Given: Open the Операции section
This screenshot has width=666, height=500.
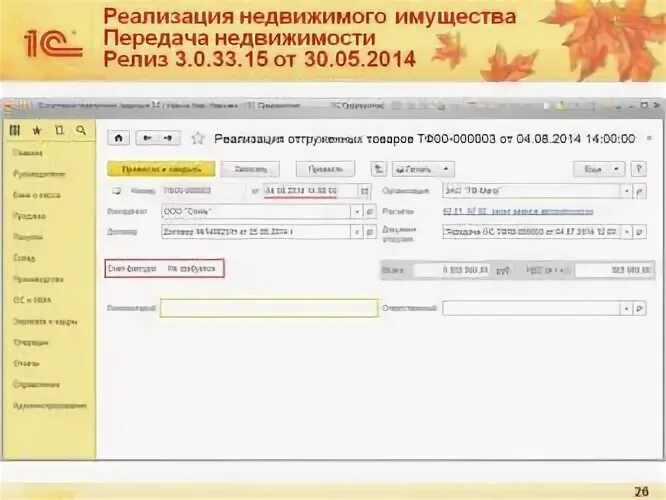Looking at the screenshot, I should point(31,342).
